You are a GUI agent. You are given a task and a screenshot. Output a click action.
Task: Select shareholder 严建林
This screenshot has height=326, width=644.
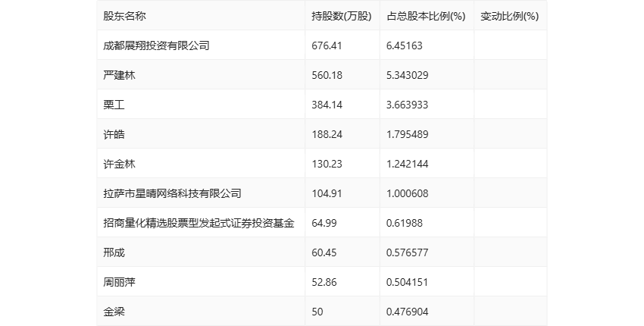(x=119, y=75)
